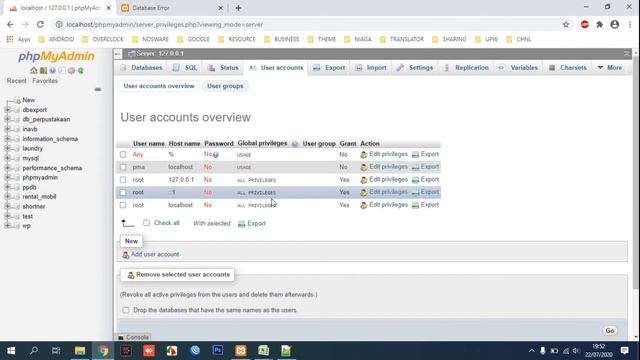Click the Add user account icon
The height and width of the screenshot is (360, 640).
click(x=126, y=255)
